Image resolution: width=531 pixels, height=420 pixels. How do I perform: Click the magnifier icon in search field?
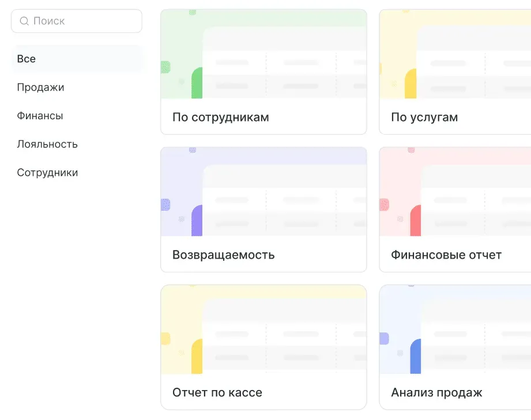coord(24,21)
